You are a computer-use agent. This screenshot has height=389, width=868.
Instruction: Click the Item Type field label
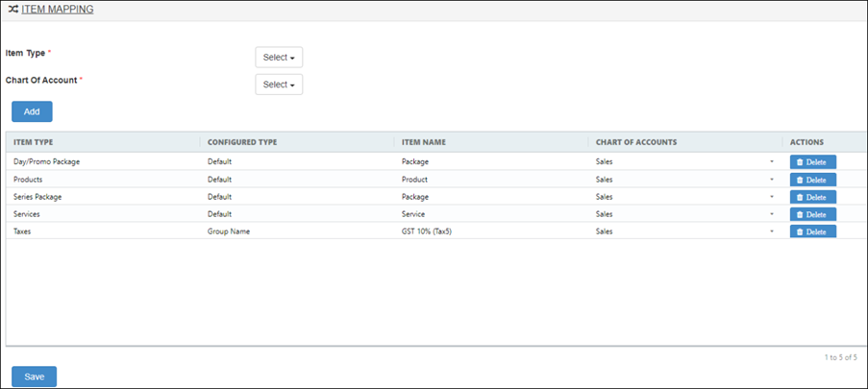25,53
